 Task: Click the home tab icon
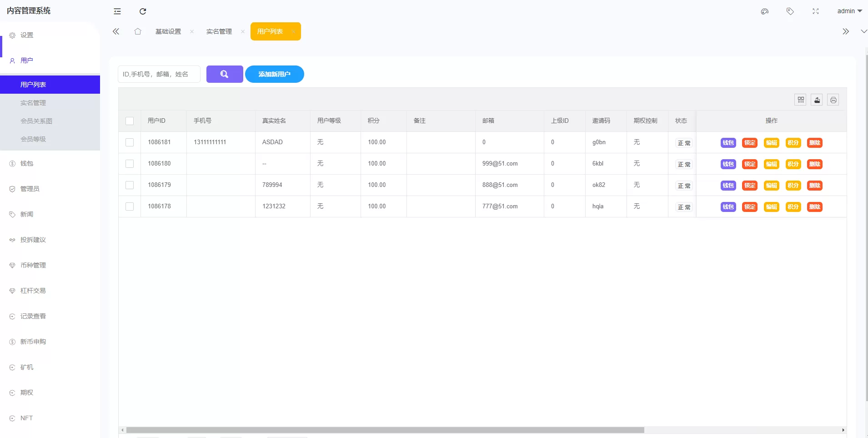[x=138, y=31]
